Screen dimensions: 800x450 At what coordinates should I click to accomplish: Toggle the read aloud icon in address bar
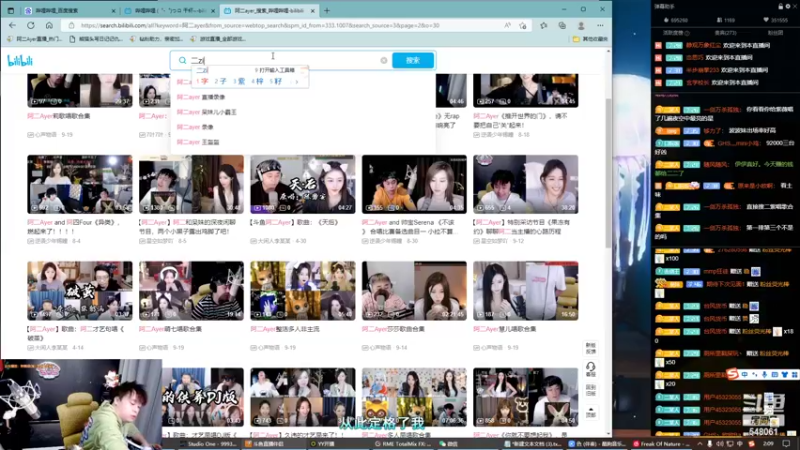pos(507,25)
